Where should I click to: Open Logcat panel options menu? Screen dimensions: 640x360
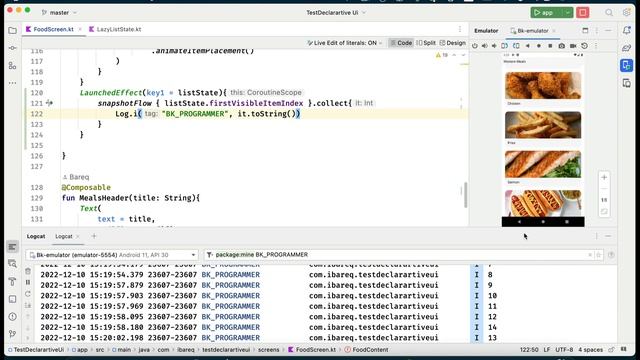(596, 236)
